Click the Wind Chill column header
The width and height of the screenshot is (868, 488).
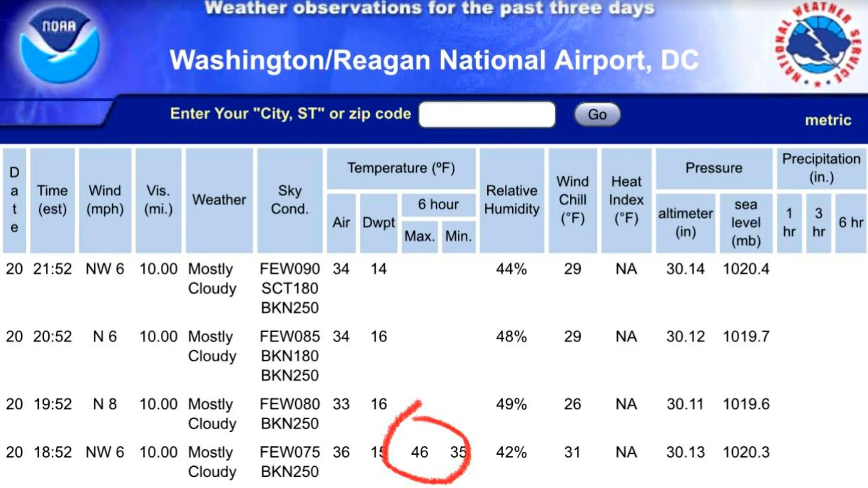(x=572, y=200)
